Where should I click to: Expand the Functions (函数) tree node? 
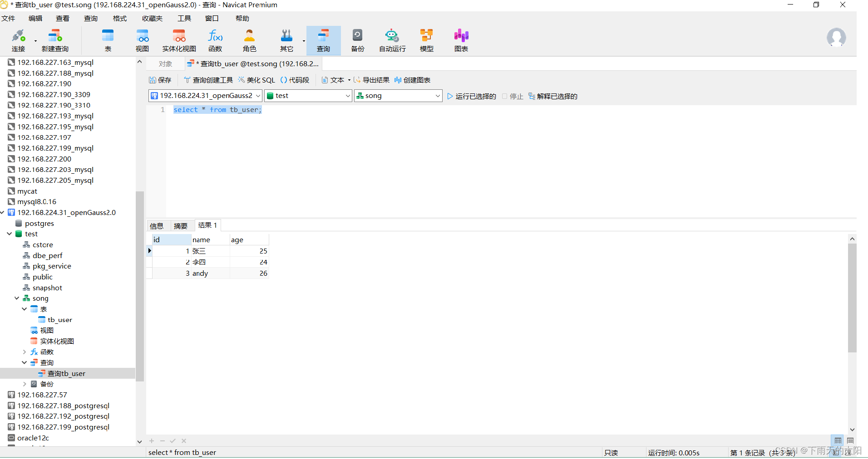coord(25,352)
